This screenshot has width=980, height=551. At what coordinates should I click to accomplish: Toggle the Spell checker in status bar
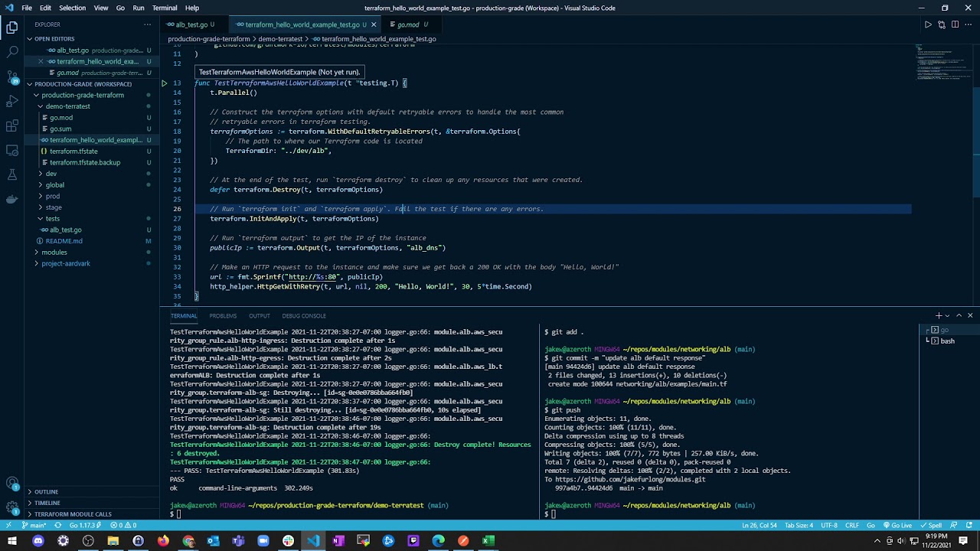click(x=932, y=526)
